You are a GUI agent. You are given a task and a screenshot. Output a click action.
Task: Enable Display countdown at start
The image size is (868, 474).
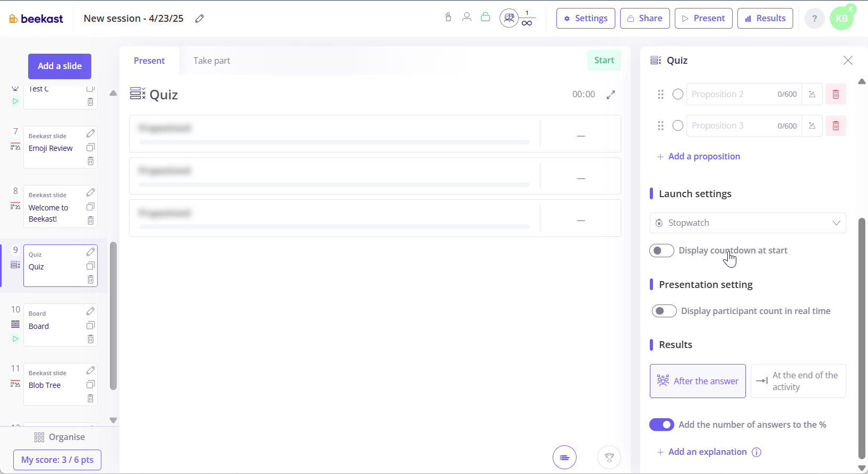[x=661, y=250]
